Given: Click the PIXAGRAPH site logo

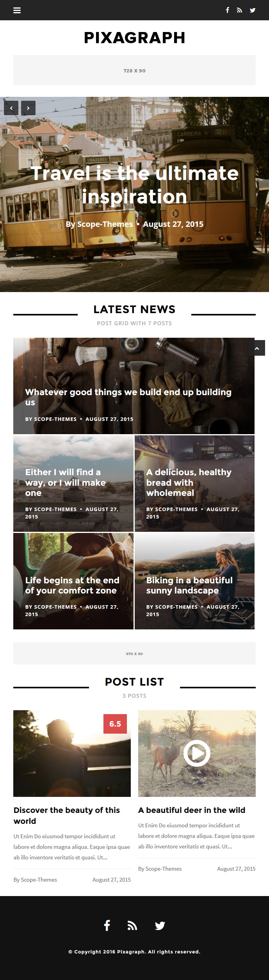Looking at the screenshot, I should [134, 38].
